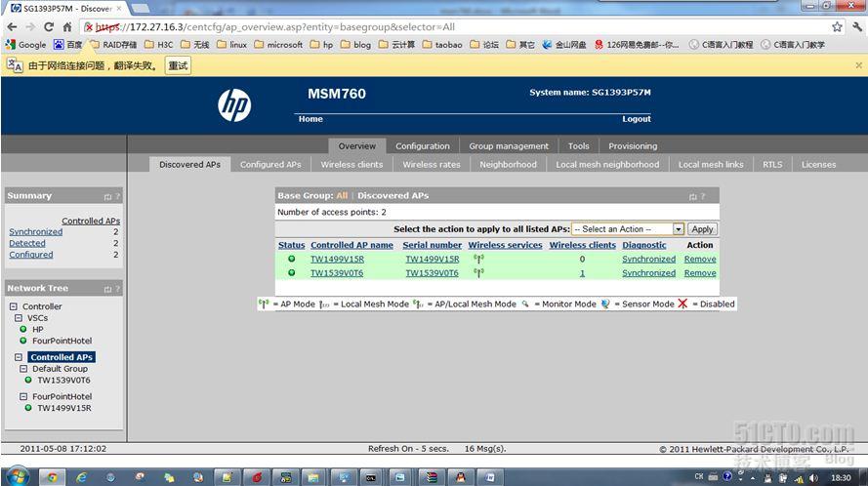The height and width of the screenshot is (486, 868).
Task: Click the green status dot for TW1499V15R row
Action: [291, 259]
